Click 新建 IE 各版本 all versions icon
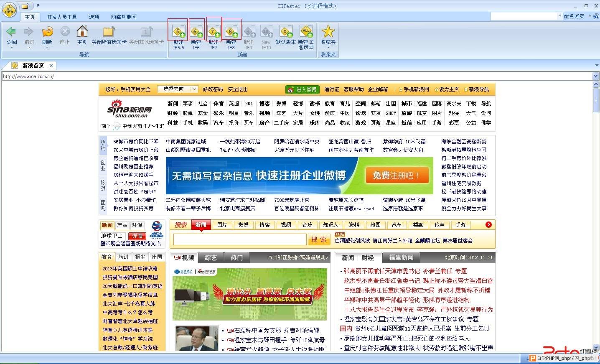The image size is (600, 364). (x=306, y=31)
